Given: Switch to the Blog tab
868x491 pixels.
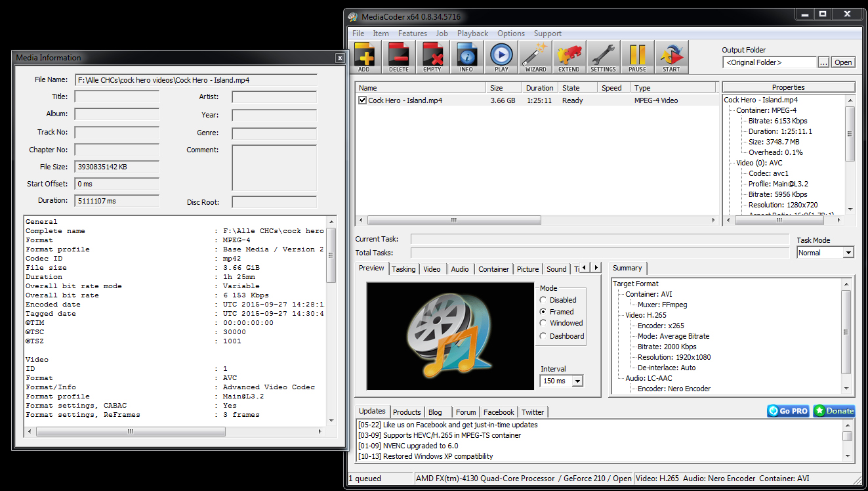Looking at the screenshot, I should click(x=435, y=412).
